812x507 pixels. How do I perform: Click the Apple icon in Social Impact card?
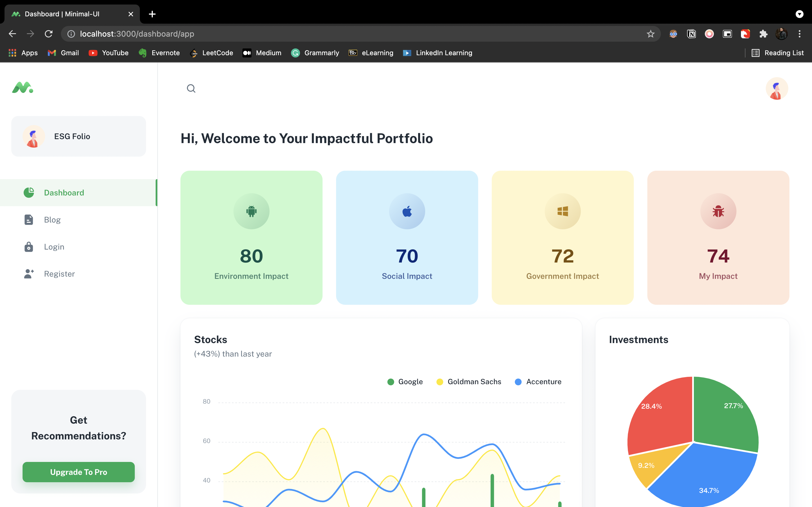point(407,211)
